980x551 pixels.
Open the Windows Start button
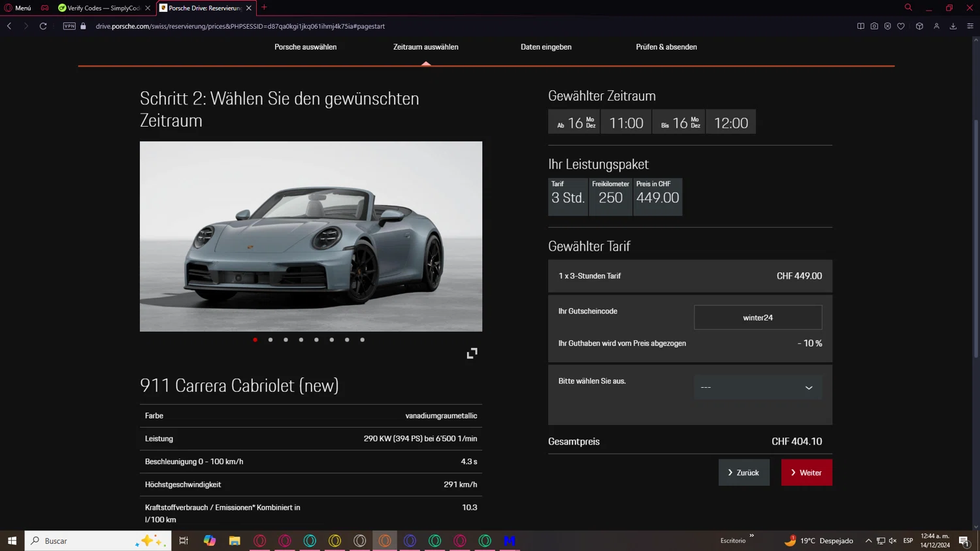12,541
